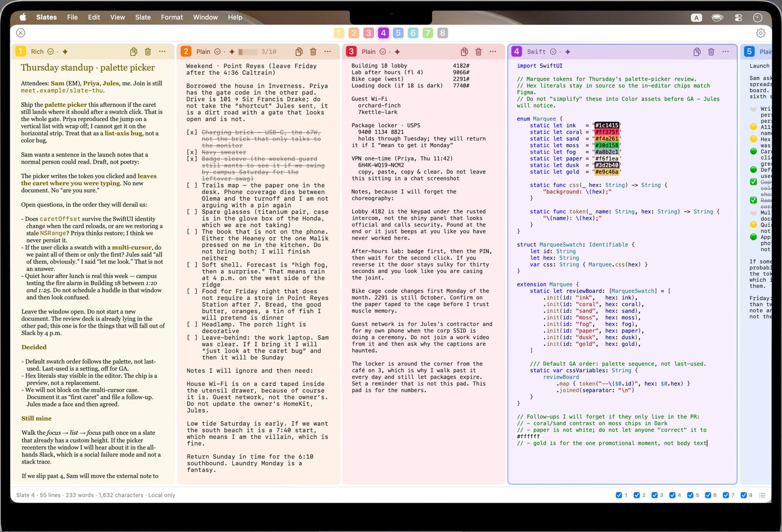Copy contents of slate 1
This screenshot has height=532, width=782.
133,51
